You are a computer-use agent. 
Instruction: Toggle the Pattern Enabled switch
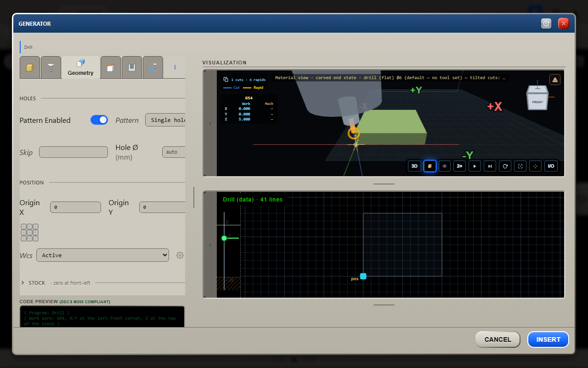click(x=99, y=120)
